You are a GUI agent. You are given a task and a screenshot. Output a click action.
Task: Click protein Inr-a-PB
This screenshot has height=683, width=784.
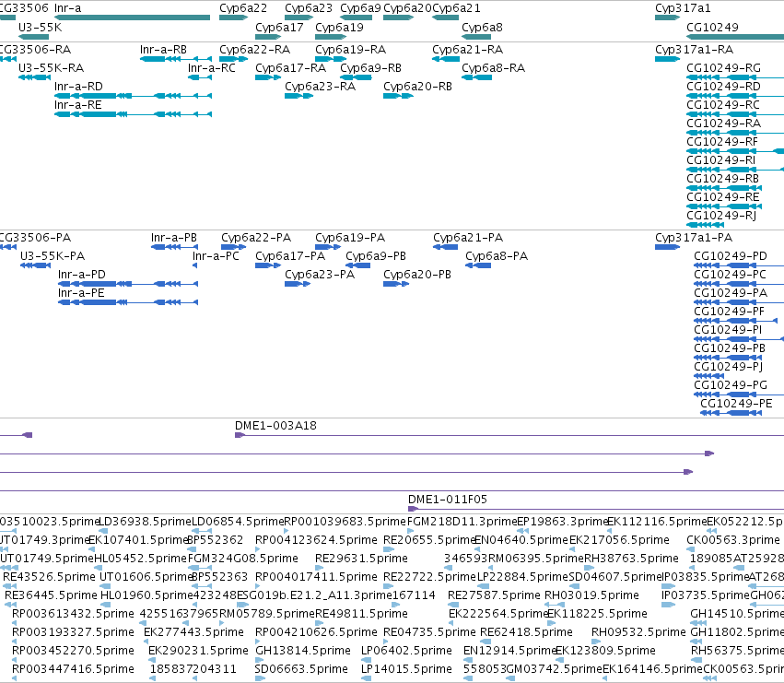[174, 247]
